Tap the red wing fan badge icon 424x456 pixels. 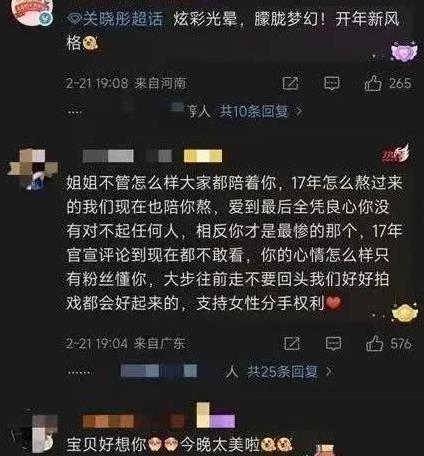coord(396,154)
